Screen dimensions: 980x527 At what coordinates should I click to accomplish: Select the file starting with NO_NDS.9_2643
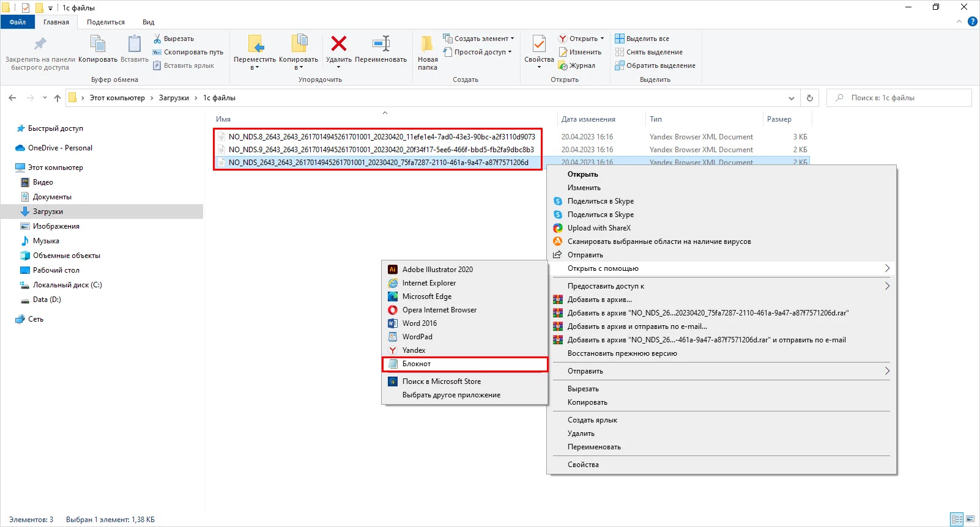pyautogui.click(x=381, y=150)
